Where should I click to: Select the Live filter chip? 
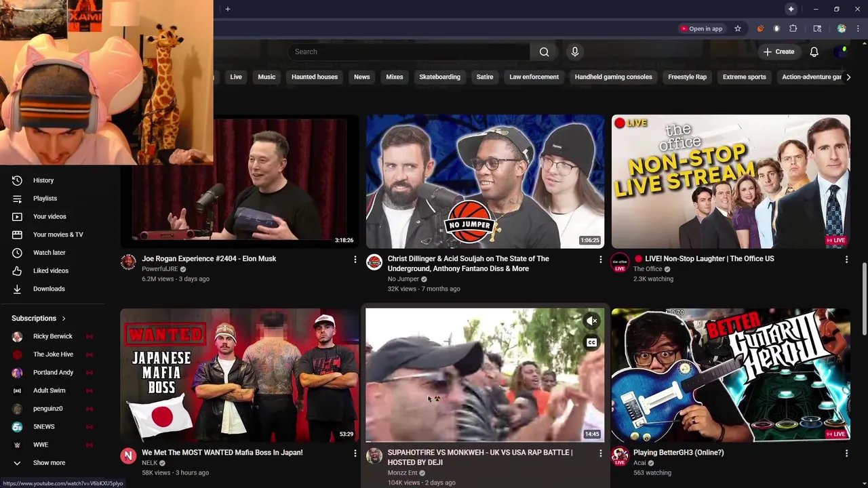coord(236,77)
